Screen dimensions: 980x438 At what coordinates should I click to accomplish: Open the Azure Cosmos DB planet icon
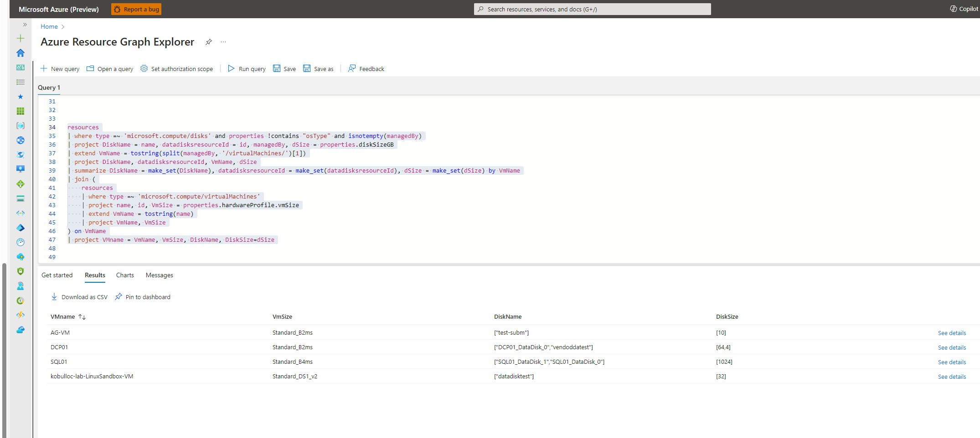click(21, 155)
